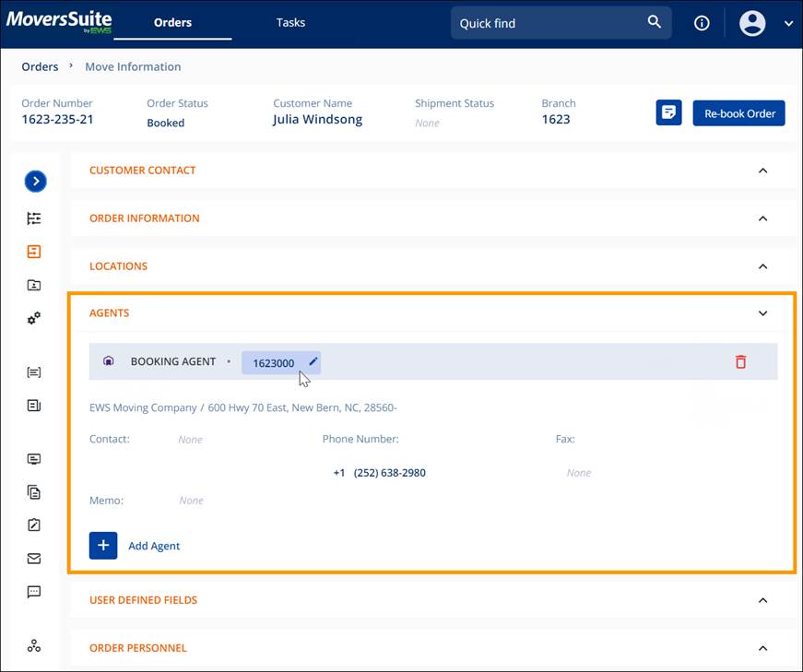This screenshot has width=803, height=672.
Task: Expand the CUSTOMER CONTACT section
Action: point(762,171)
